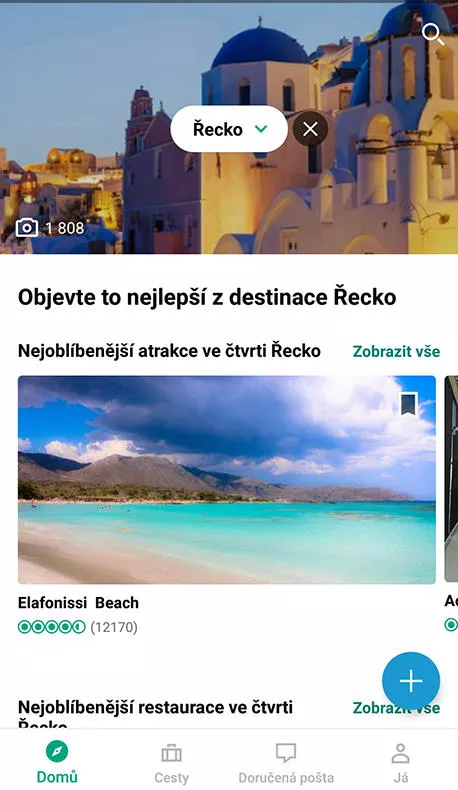Open the Já profile tab icon
The height and width of the screenshot is (790, 458).
tap(401, 754)
